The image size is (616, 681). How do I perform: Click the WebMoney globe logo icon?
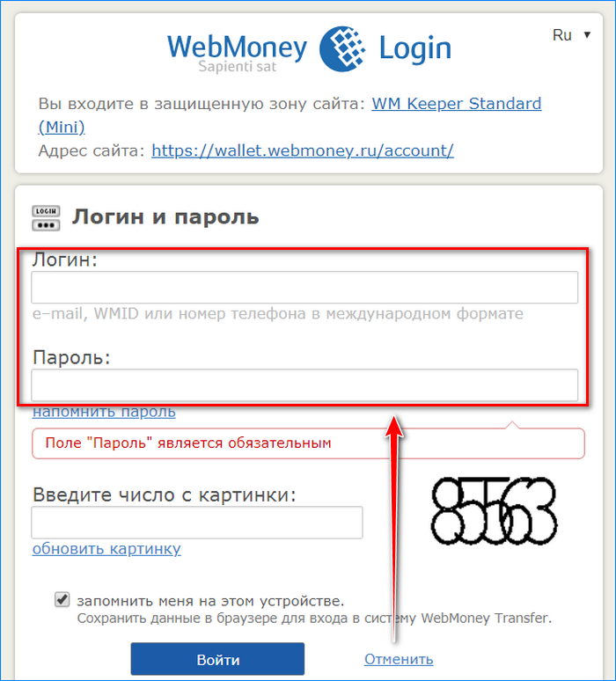click(342, 48)
